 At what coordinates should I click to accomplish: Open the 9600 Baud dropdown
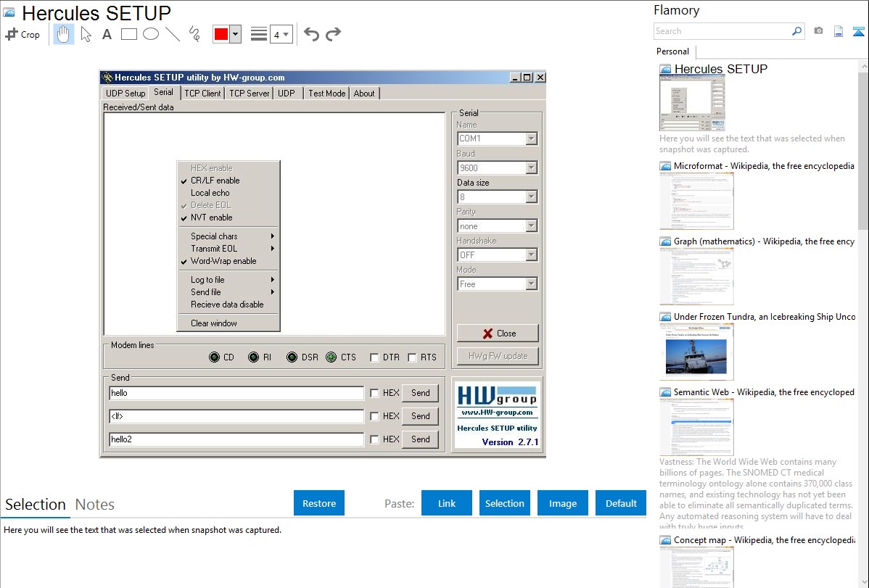point(531,167)
